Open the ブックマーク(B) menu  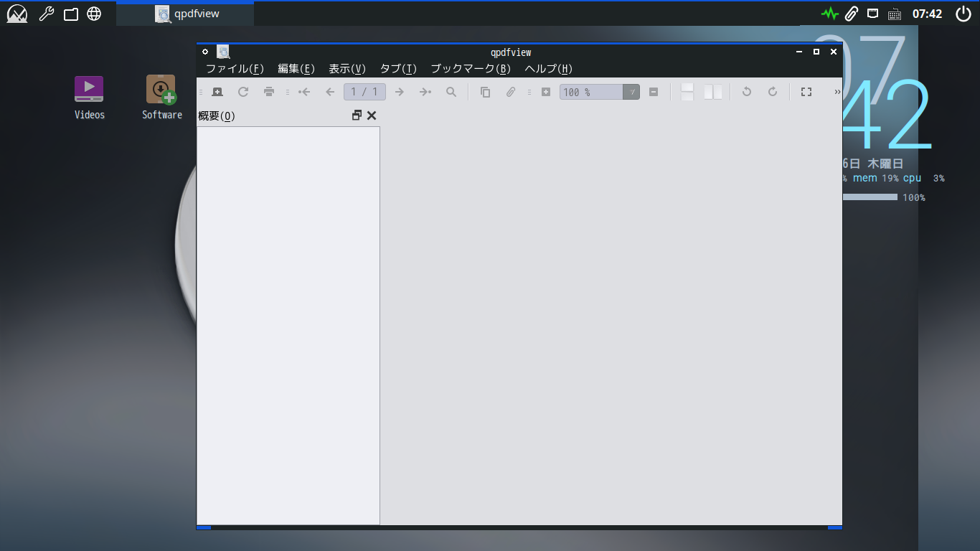(x=470, y=69)
